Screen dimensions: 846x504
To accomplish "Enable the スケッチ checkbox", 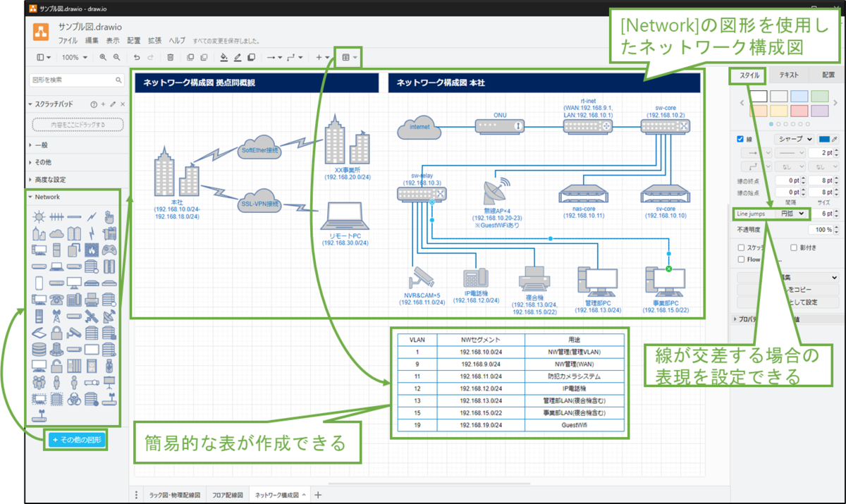I will coord(741,248).
